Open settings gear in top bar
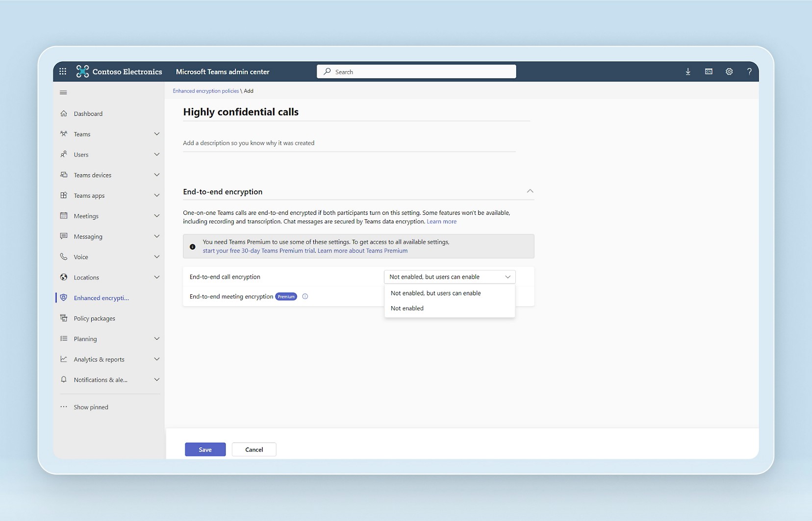 click(x=729, y=72)
